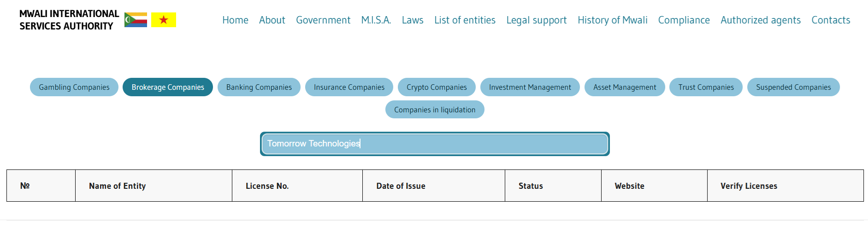
Task: Click the Date of Issue column header
Action: (x=434, y=186)
